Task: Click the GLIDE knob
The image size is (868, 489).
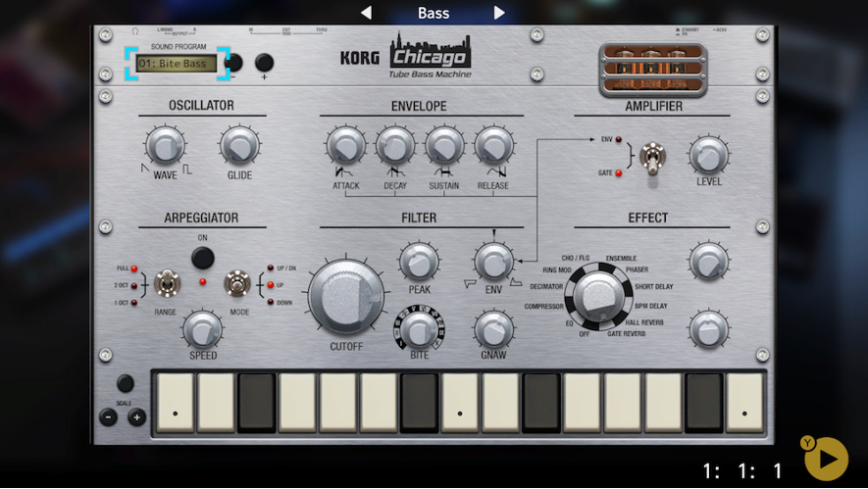Action: [x=239, y=147]
